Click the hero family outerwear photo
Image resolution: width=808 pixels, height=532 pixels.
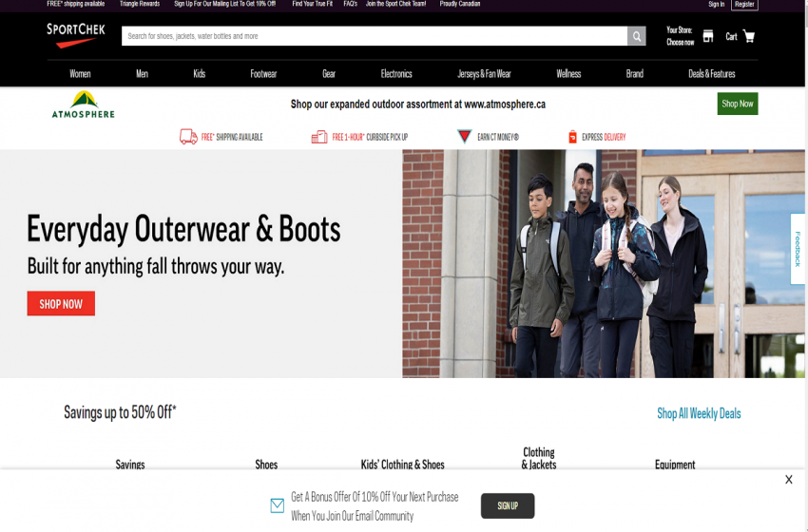[604, 264]
